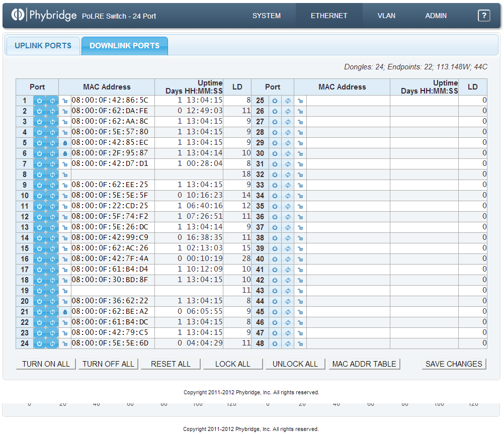This screenshot has height=435, width=504.
Task: Click the reset icon for port 16
Action: (x=52, y=259)
